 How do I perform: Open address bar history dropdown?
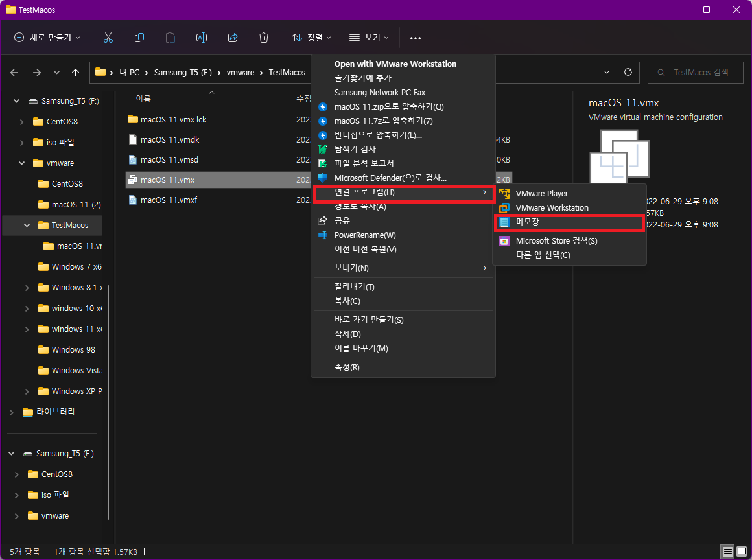[607, 72]
